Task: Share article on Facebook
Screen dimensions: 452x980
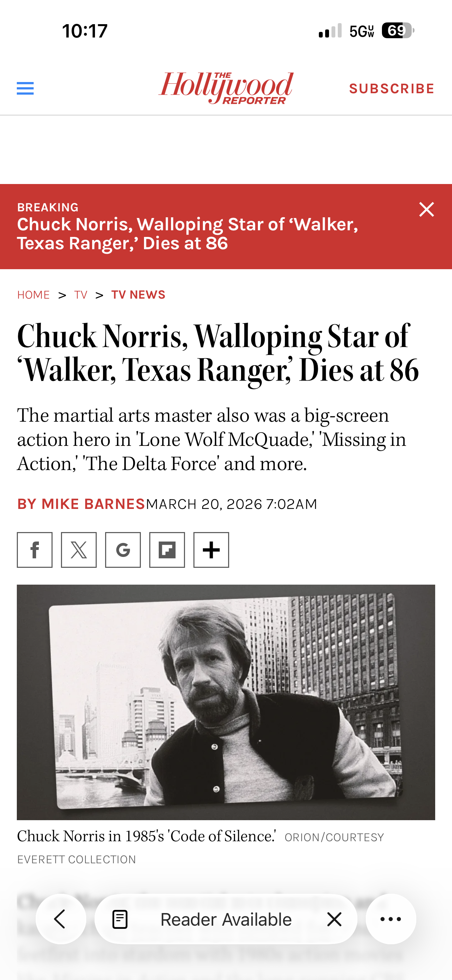Action: click(35, 550)
